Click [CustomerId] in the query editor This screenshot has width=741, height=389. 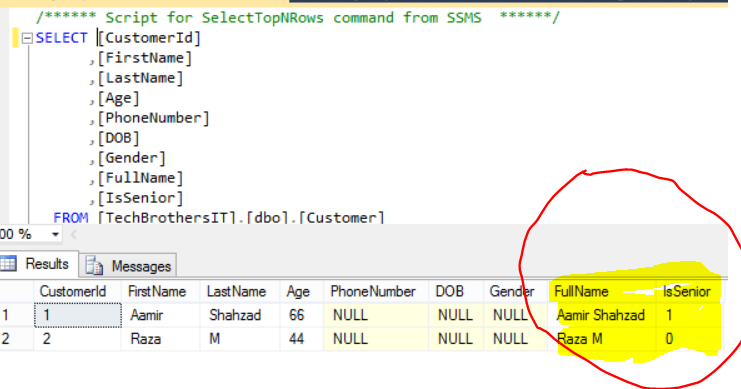pos(149,38)
